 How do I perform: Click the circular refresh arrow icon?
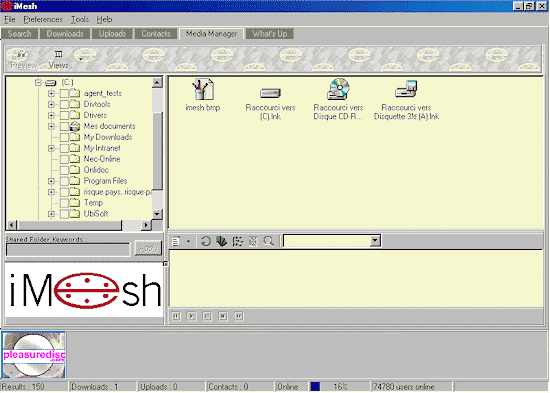coord(206,241)
